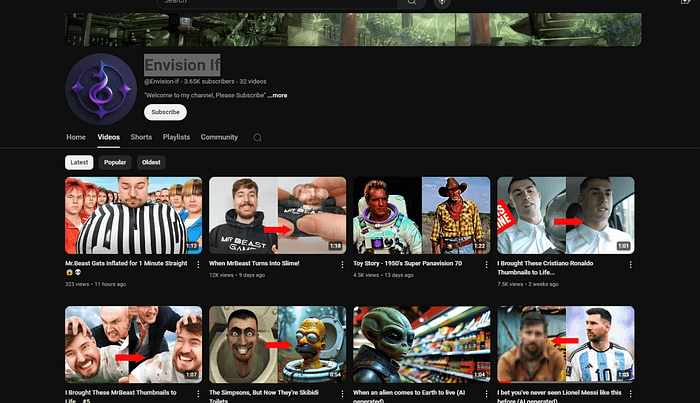700x403 pixels.
Task: Select the Videos tab
Action: (108, 137)
